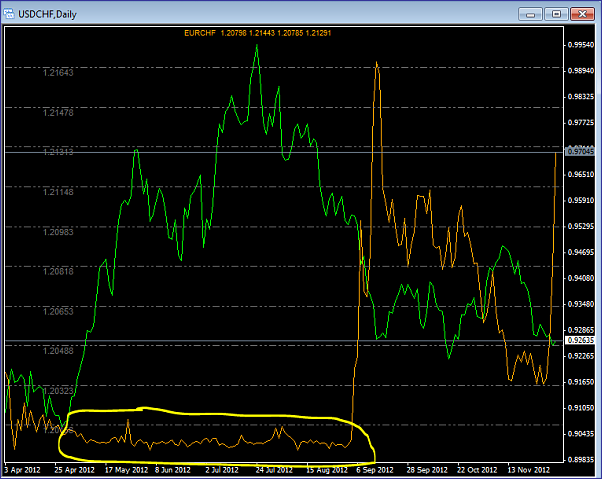Click the 0.98325 price axis label
The image size is (602, 479).
(580, 97)
